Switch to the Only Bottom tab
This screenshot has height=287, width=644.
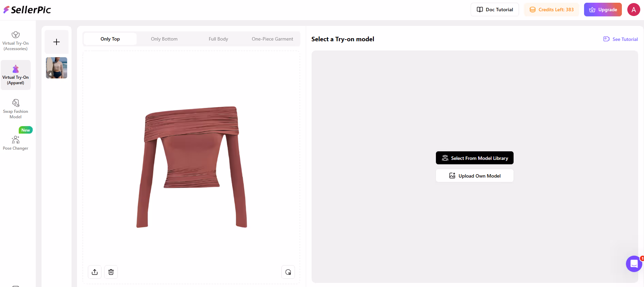pyautogui.click(x=164, y=39)
